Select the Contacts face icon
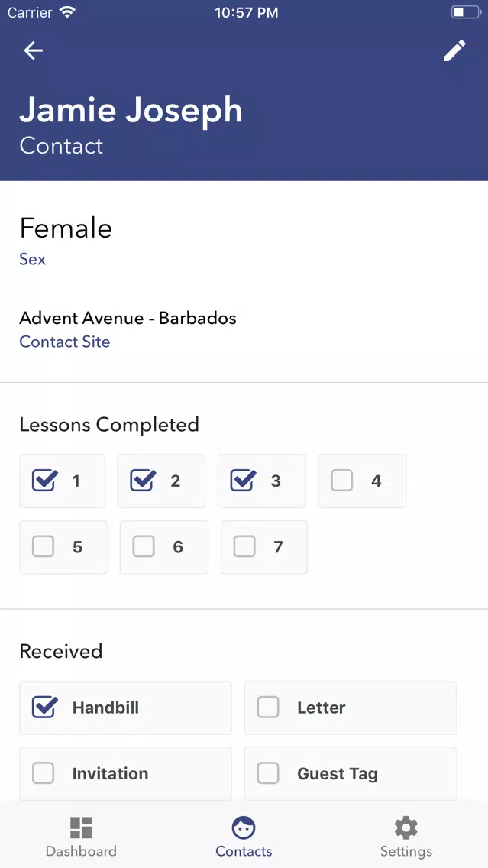Viewport: 488px width, 868px height. pyautogui.click(x=244, y=828)
